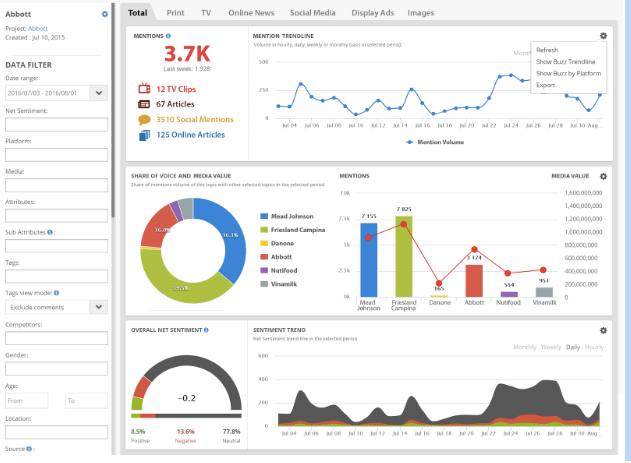Image resolution: width=631 pixels, height=463 pixels.
Task: Switch to the Online News tab
Action: click(x=251, y=13)
